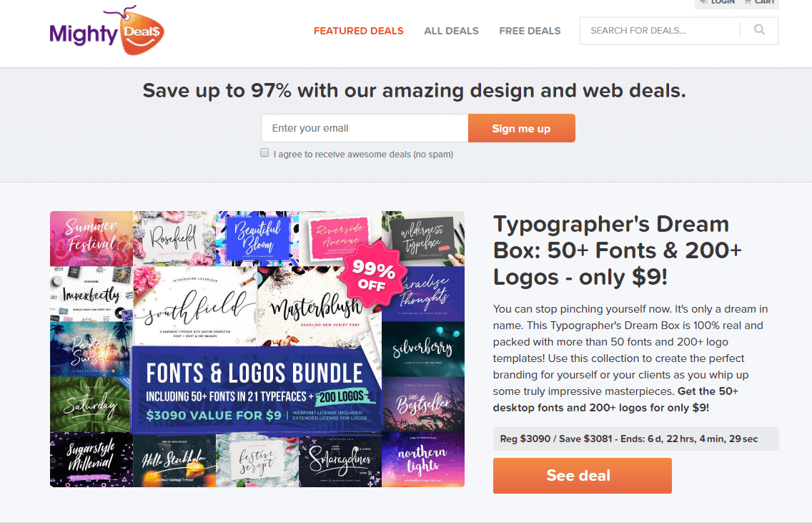Go to All Deals
The height and width of the screenshot is (523, 812).
451,31
